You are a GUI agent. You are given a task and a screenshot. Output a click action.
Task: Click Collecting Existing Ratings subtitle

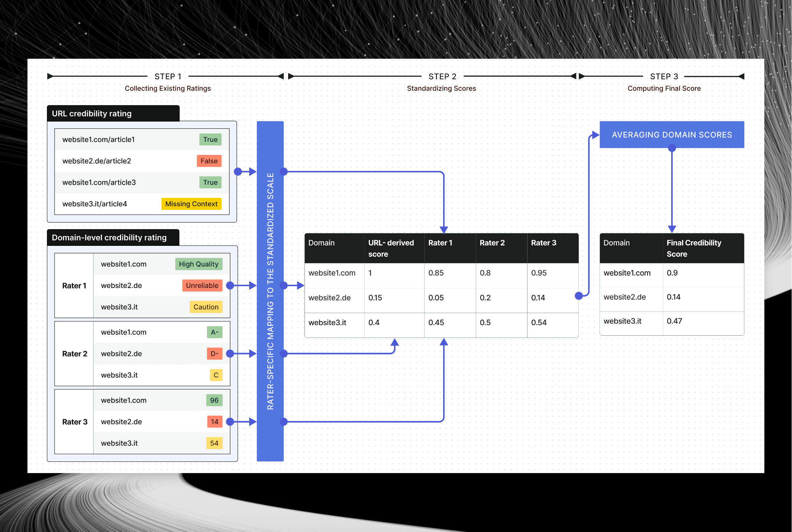tap(168, 88)
